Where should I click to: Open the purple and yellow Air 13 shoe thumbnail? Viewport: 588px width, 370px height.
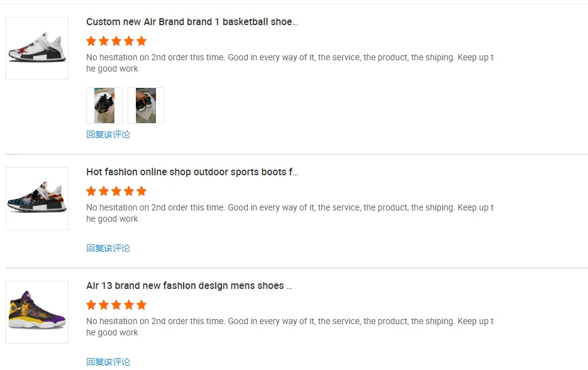(37, 312)
